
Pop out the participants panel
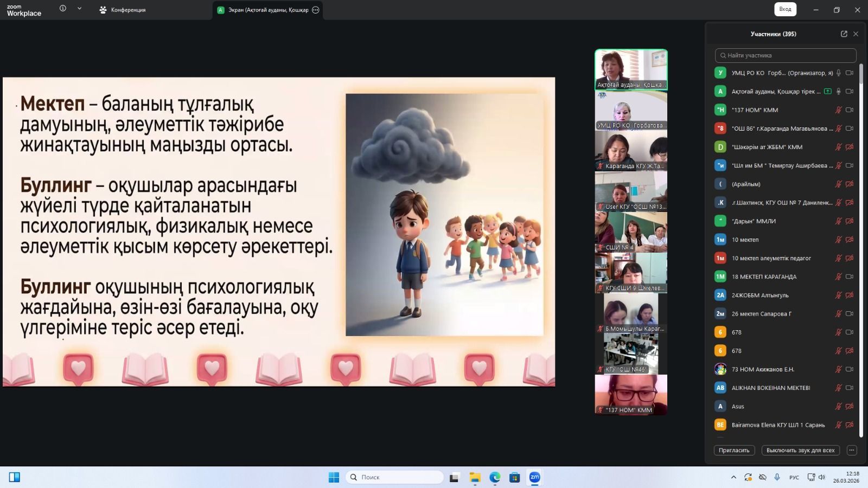coord(844,34)
